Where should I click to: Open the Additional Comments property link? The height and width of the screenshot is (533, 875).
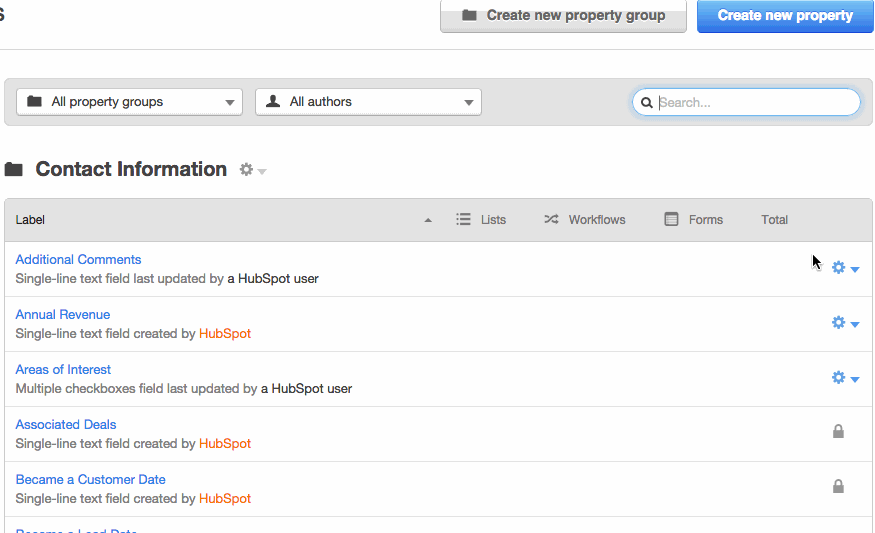(78, 260)
